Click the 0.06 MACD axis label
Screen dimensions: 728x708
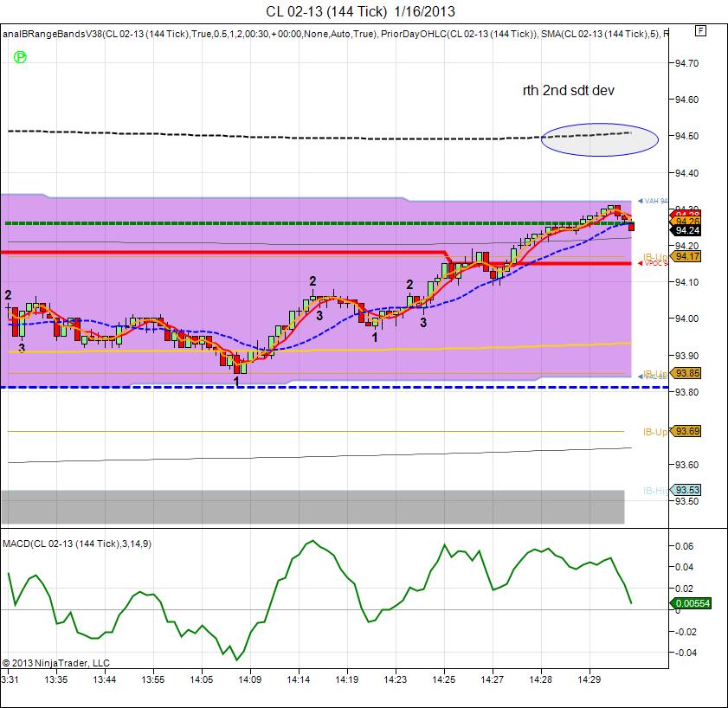click(x=684, y=546)
